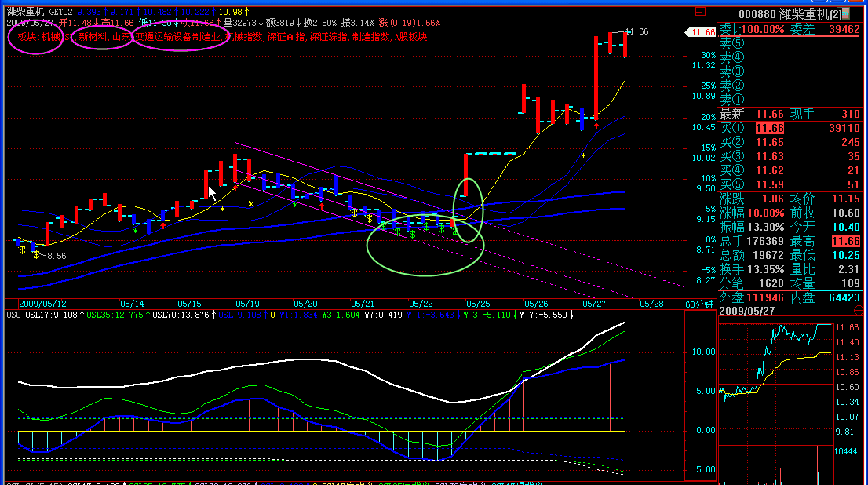
Task: Click the 量比 value 2.31
Action: 850,269
